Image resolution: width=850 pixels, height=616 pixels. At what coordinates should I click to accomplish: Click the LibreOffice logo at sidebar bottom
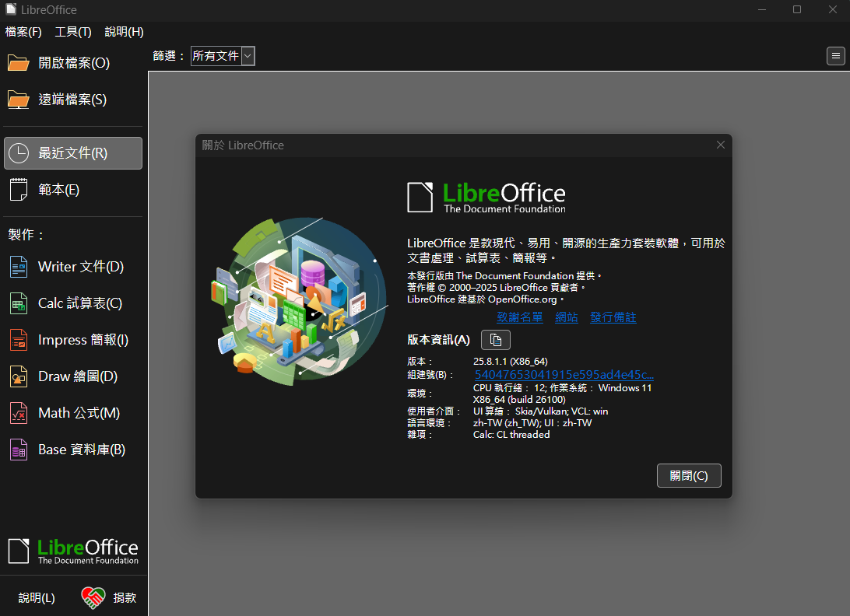point(73,551)
